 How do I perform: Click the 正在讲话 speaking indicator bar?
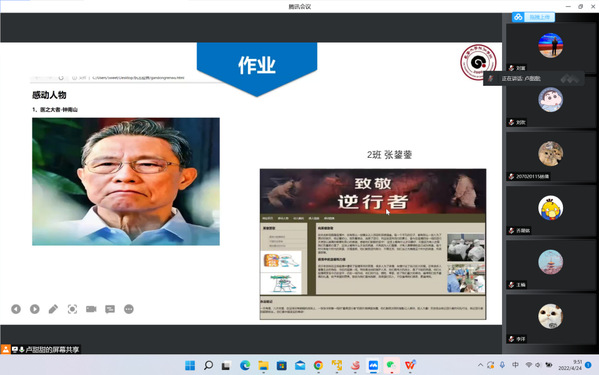point(534,79)
